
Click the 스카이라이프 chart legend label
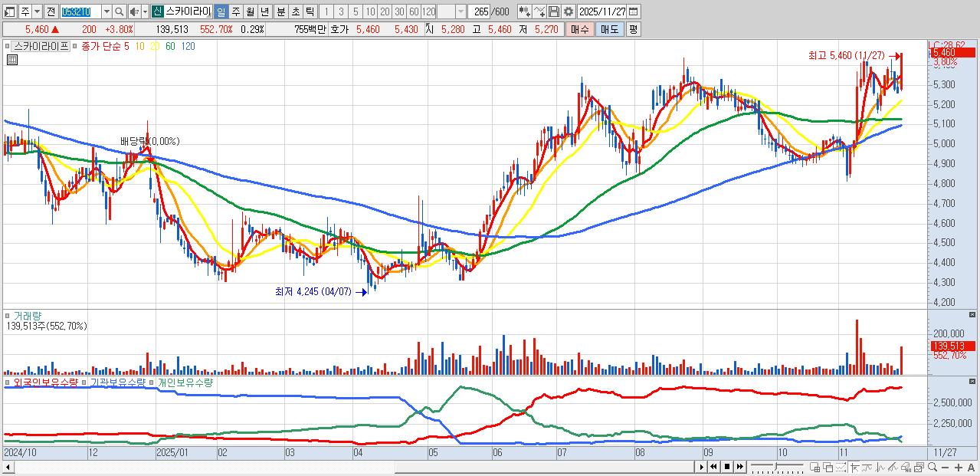(x=41, y=46)
